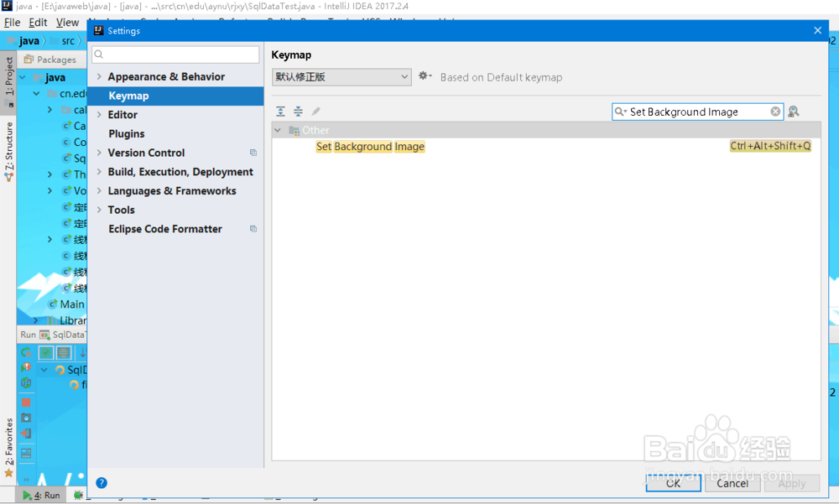Click the Apply button
839x504 pixels.
click(x=792, y=483)
